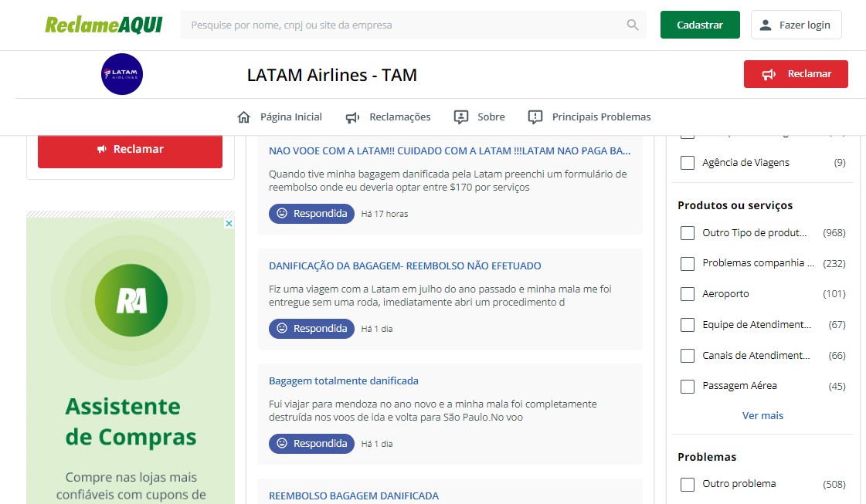Screen dimensions: 866x504
Task: Click the ReclameAQUI logo
Action: 104,25
